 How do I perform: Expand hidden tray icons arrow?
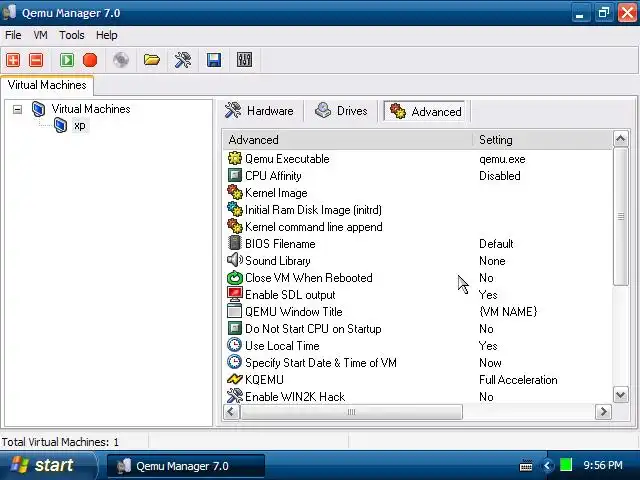[547, 465]
